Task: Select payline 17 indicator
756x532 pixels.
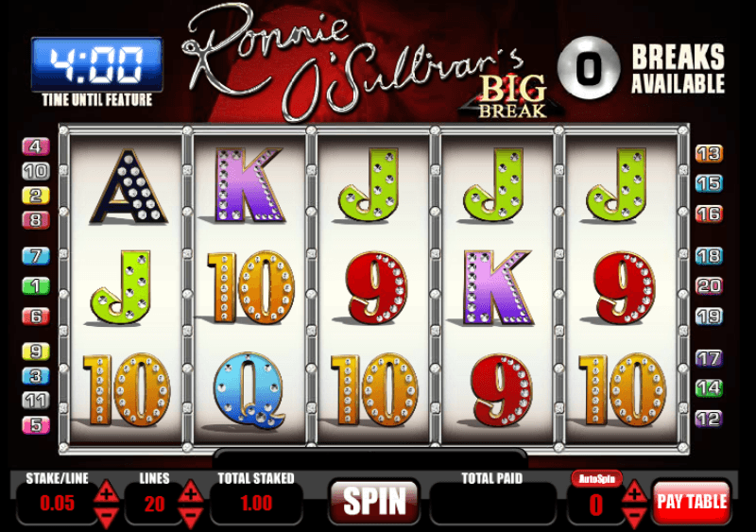Action: [x=709, y=358]
